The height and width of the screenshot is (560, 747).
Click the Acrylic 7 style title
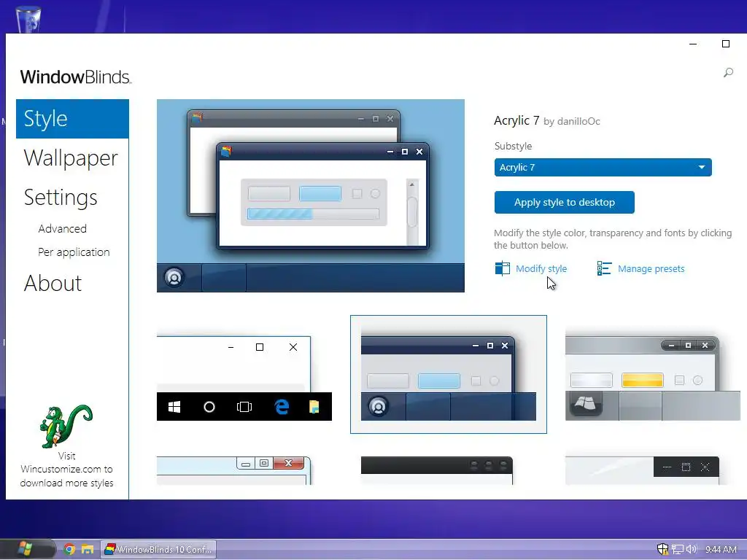coord(516,120)
